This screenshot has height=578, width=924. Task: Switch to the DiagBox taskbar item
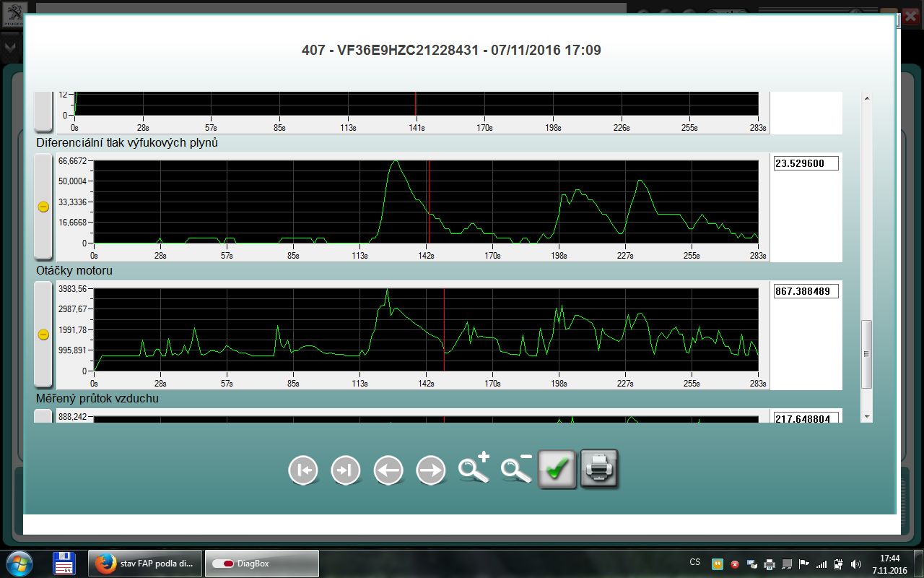[261, 563]
